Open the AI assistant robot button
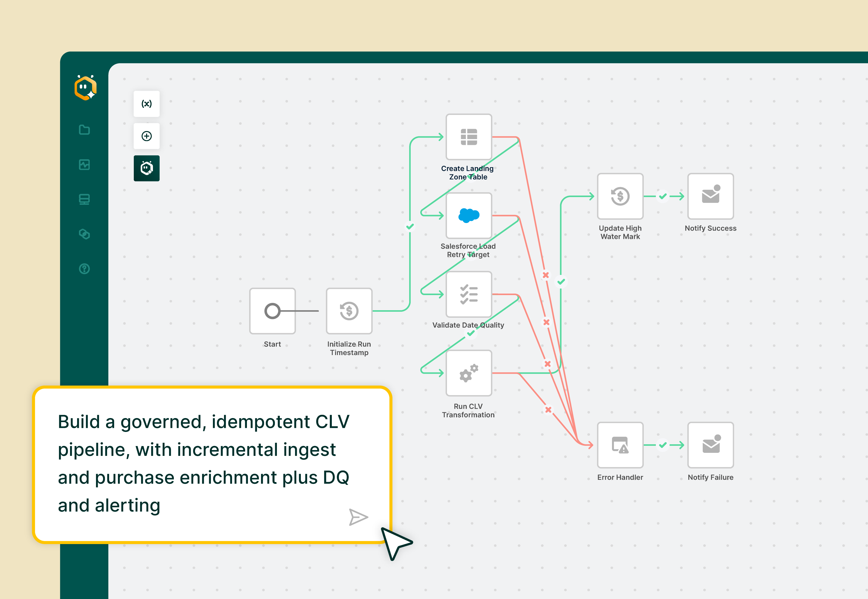The image size is (868, 599). pyautogui.click(x=146, y=168)
